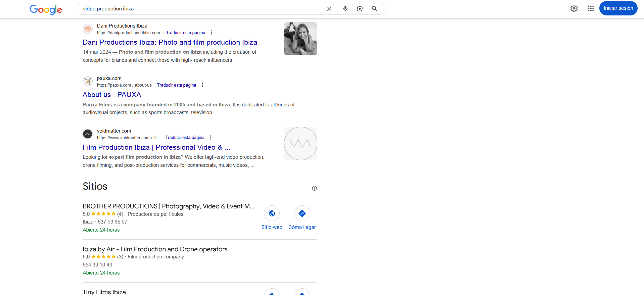Click Sitio web icon for Brother Productions
This screenshot has width=644, height=295.
(x=272, y=213)
